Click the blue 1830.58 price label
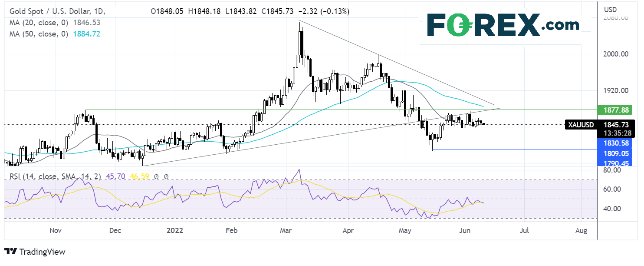Viewport: 644px width, 266px height. pos(615,143)
